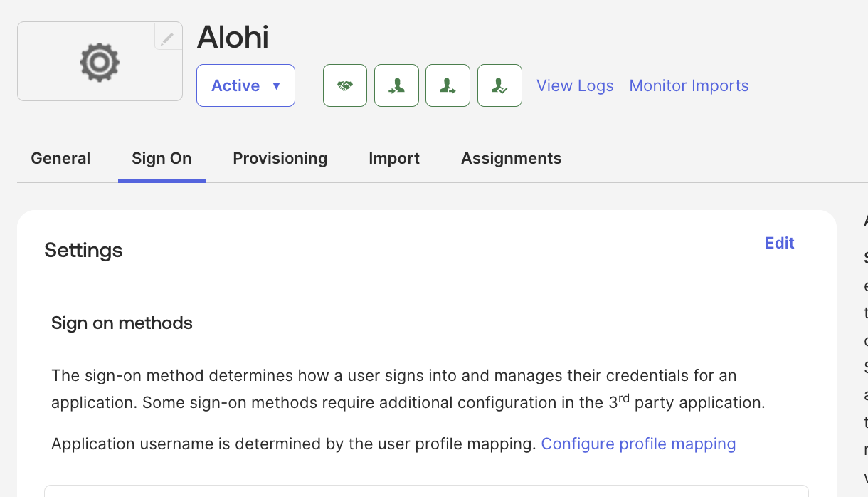Go to the Provisioning tab

pyautogui.click(x=280, y=158)
